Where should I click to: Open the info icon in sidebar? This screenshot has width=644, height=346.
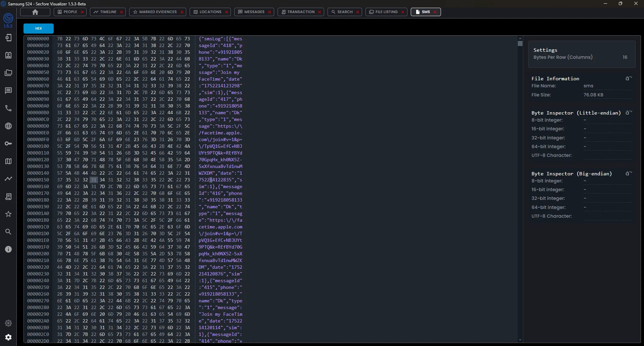click(x=8, y=249)
